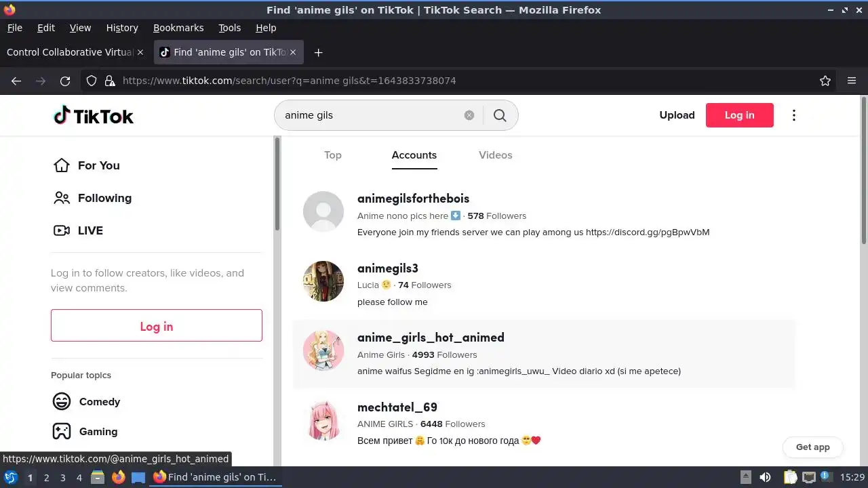The width and height of the screenshot is (868, 488).
Task: Click the page vertical scrollbar thumb
Action: [x=863, y=171]
